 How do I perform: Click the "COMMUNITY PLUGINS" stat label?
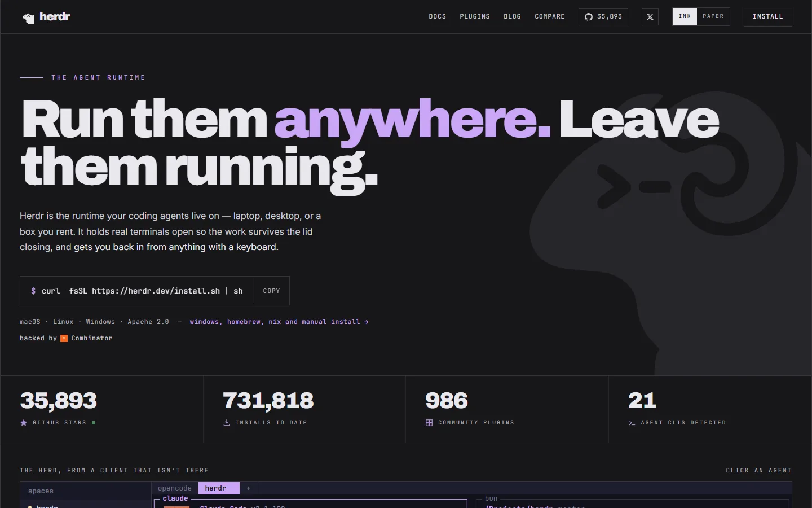coord(476,423)
